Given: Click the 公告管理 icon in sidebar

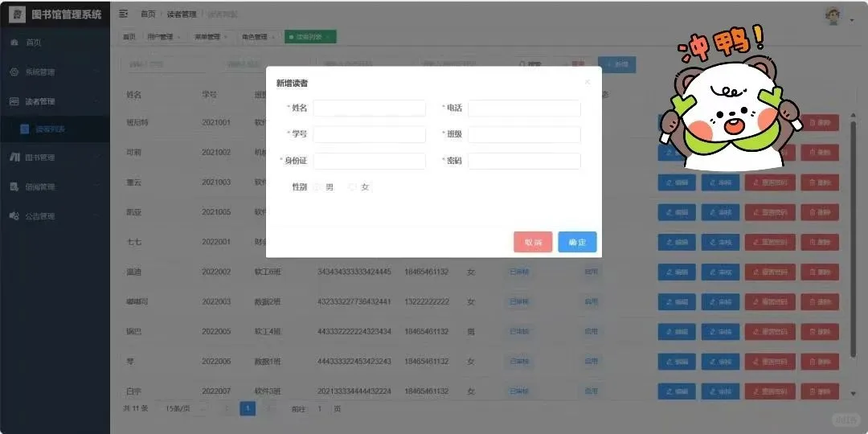Looking at the screenshot, I should pyautogui.click(x=14, y=216).
